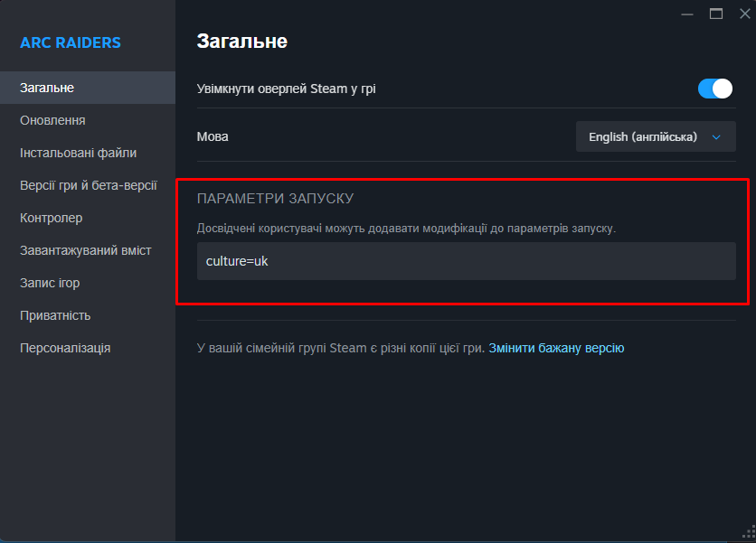Viewport: 756px width, 543px height.
Task: Click the Досвідчені користувачі description text
Action: pyautogui.click(x=406, y=229)
